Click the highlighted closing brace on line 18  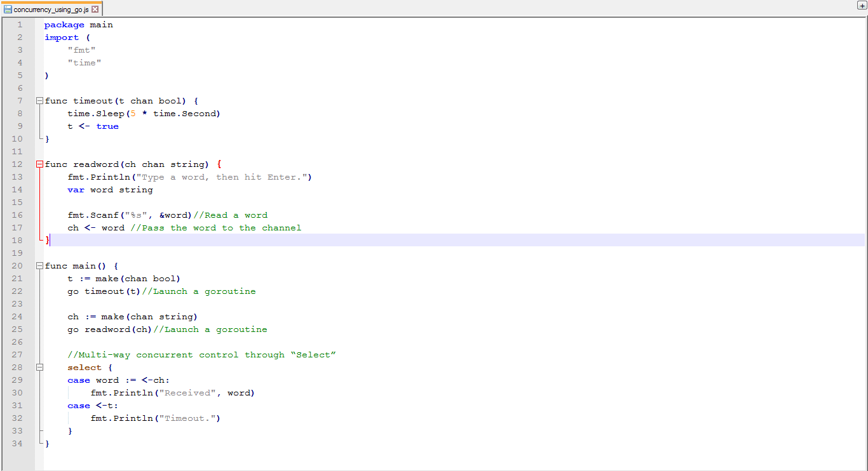coord(48,240)
